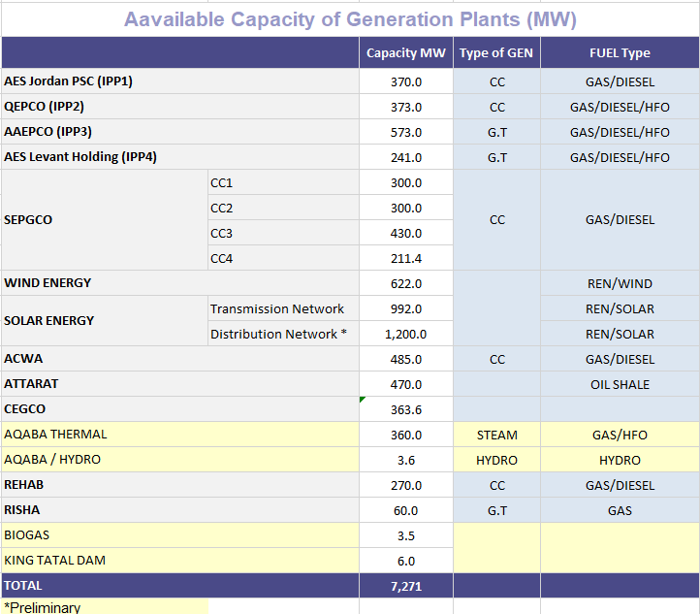Image resolution: width=700 pixels, height=614 pixels.
Task: Click the QEPCO 'GAS/DIESEL/HFO' fuel cell
Action: (x=620, y=107)
